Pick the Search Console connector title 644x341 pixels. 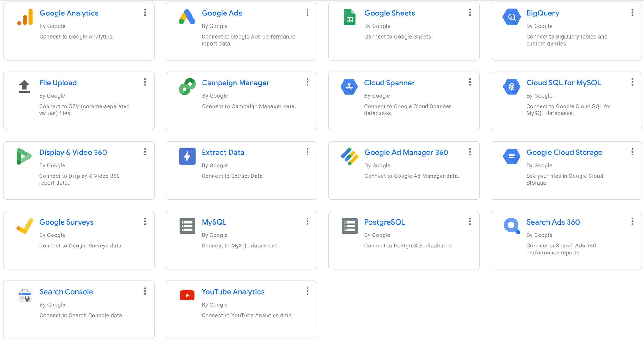point(66,292)
